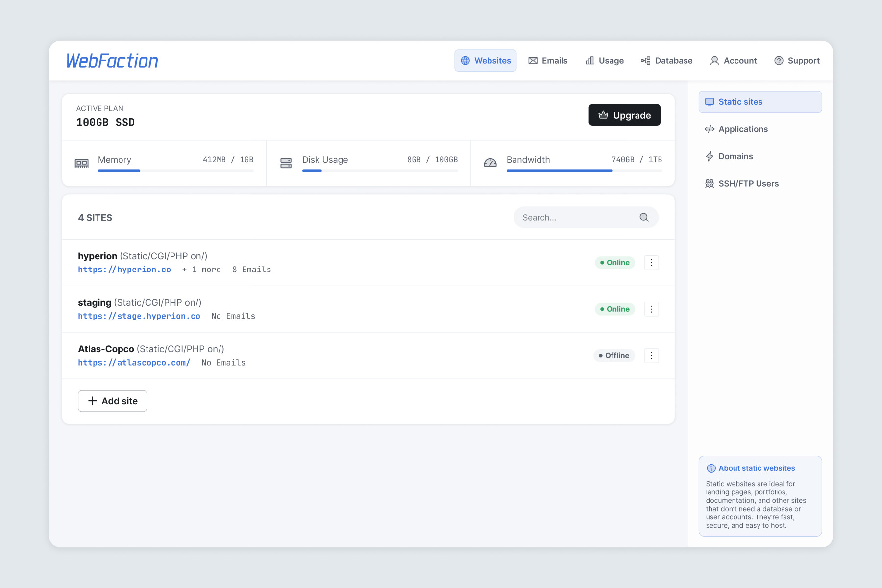
Task: Click the code brackets Applications icon
Action: click(x=710, y=129)
